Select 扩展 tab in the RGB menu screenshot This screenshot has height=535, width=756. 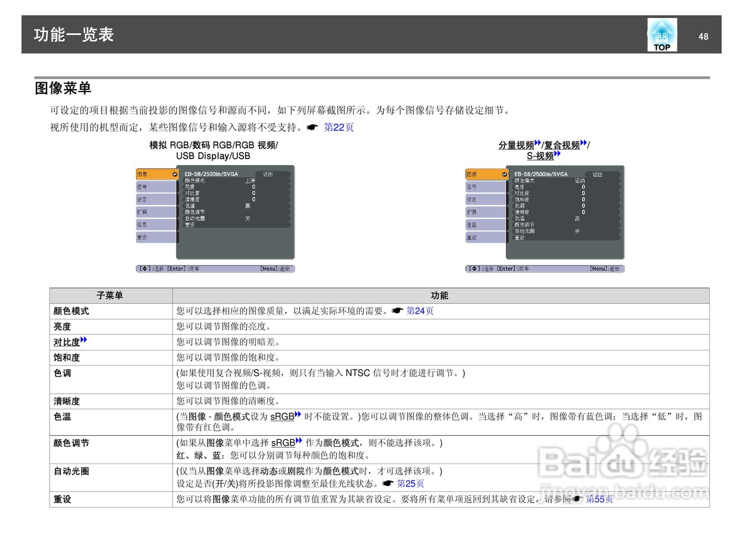coord(157,212)
